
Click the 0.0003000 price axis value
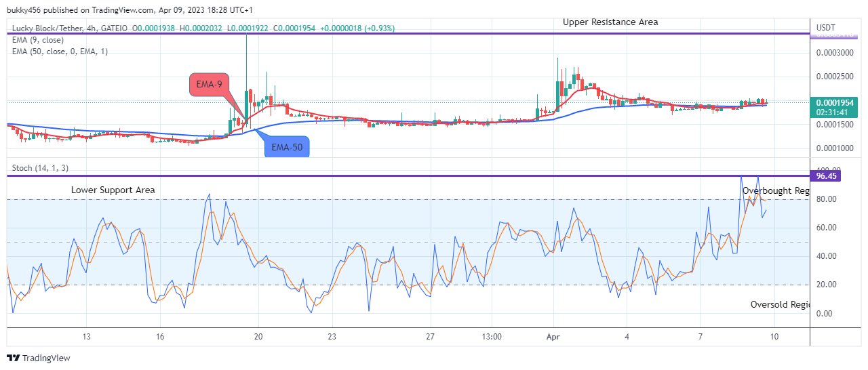836,54
